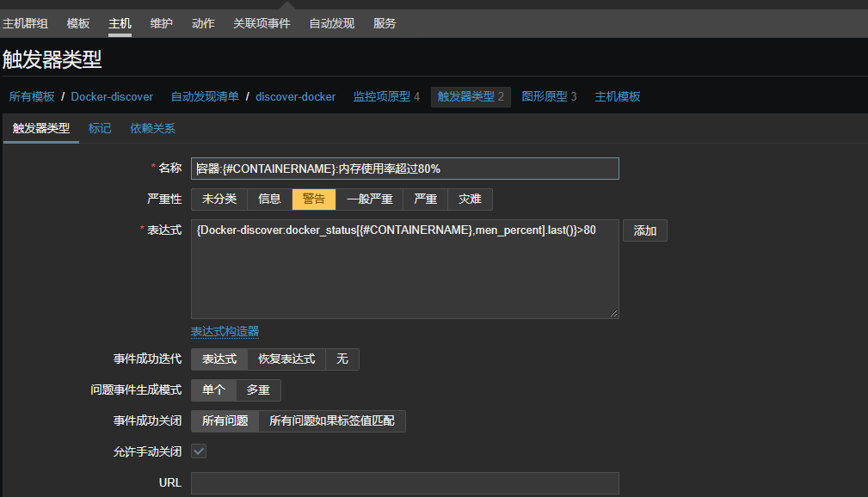Select 多重 problem event generation mode
Viewport: 868px width, 497px height.
pyautogui.click(x=258, y=390)
